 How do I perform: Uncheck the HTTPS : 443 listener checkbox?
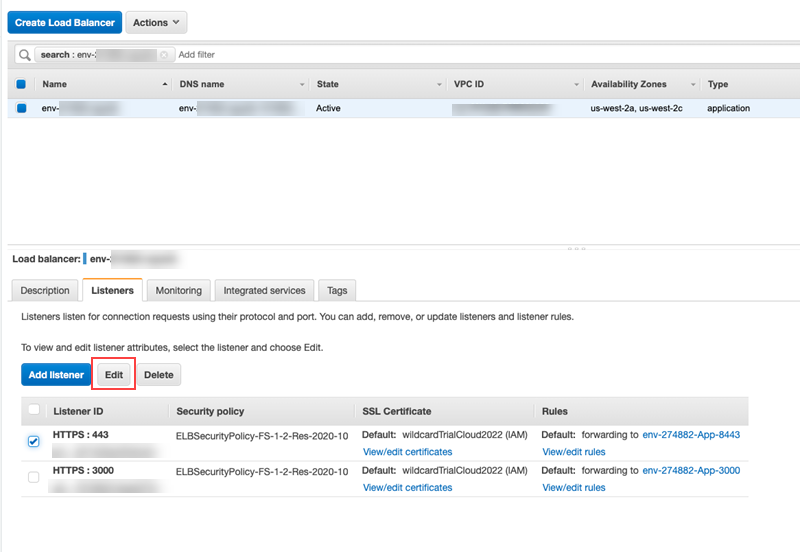click(34, 441)
